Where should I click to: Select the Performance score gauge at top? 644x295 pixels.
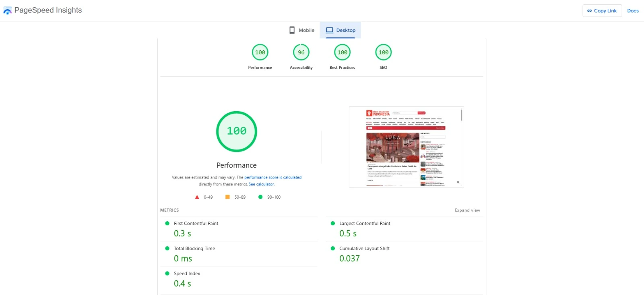(260, 52)
